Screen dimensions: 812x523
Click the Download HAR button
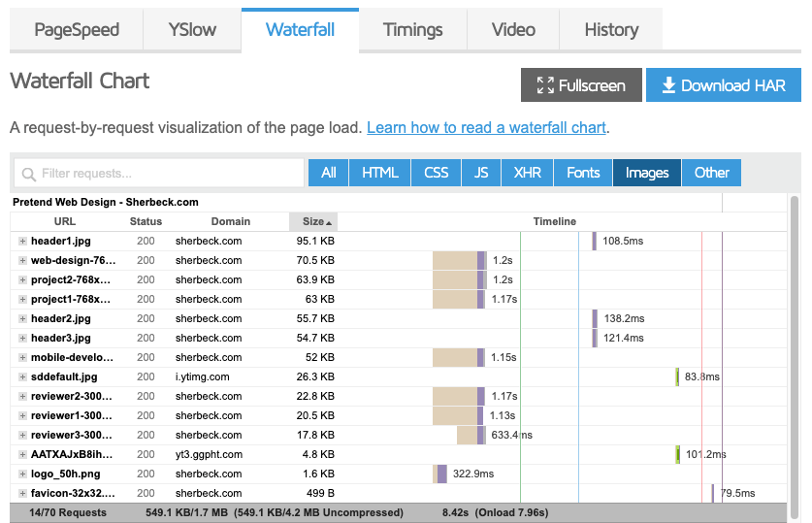[x=724, y=85]
